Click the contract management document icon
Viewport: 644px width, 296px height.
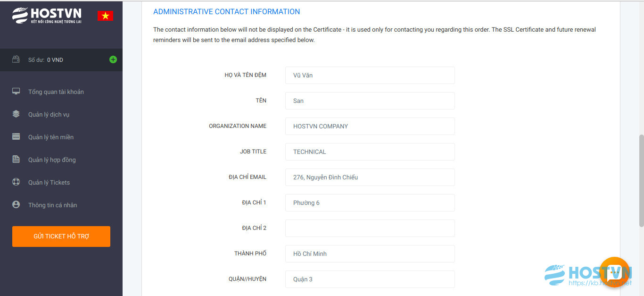tap(16, 160)
